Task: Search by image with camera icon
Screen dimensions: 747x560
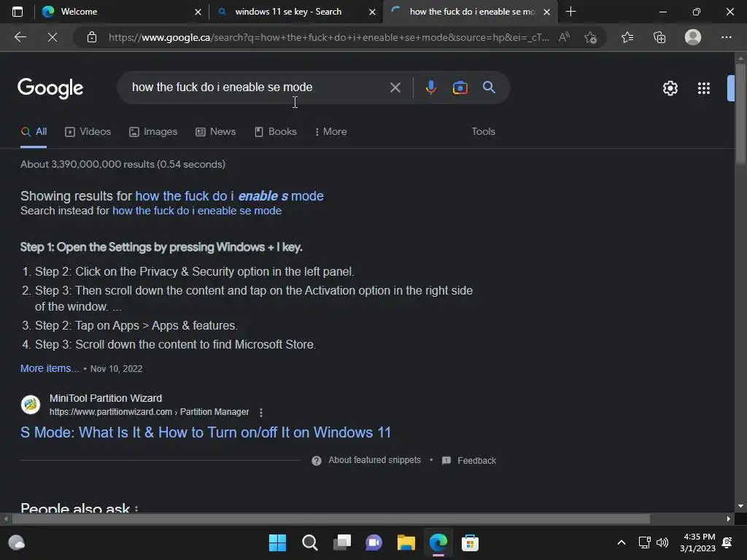Action: (460, 87)
